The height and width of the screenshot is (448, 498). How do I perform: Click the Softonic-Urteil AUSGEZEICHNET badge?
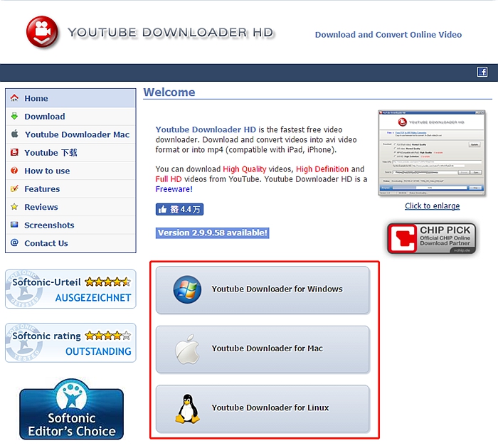70,289
